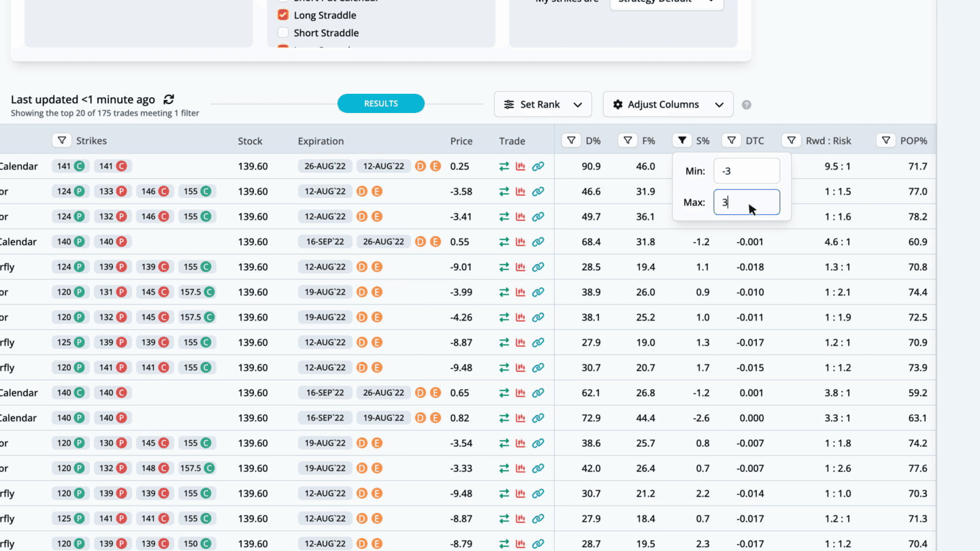980x551 pixels.
Task: Click the 150 C strike chip in -8.79 row
Action: 197,544
